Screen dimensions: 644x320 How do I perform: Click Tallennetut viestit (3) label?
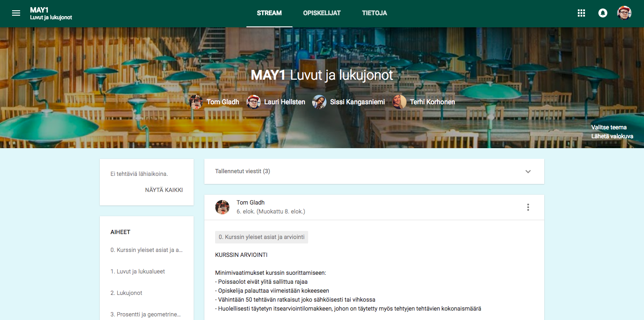pos(242,171)
